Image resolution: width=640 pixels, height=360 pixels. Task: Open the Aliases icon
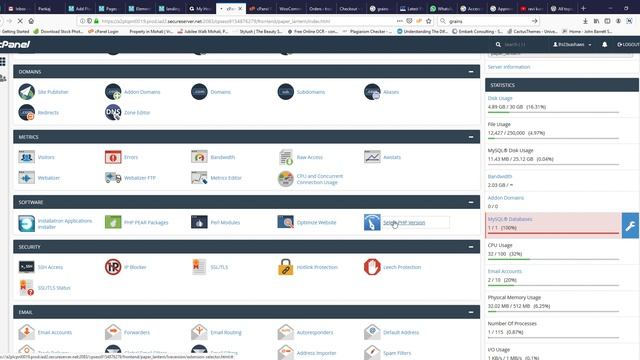pos(372,91)
